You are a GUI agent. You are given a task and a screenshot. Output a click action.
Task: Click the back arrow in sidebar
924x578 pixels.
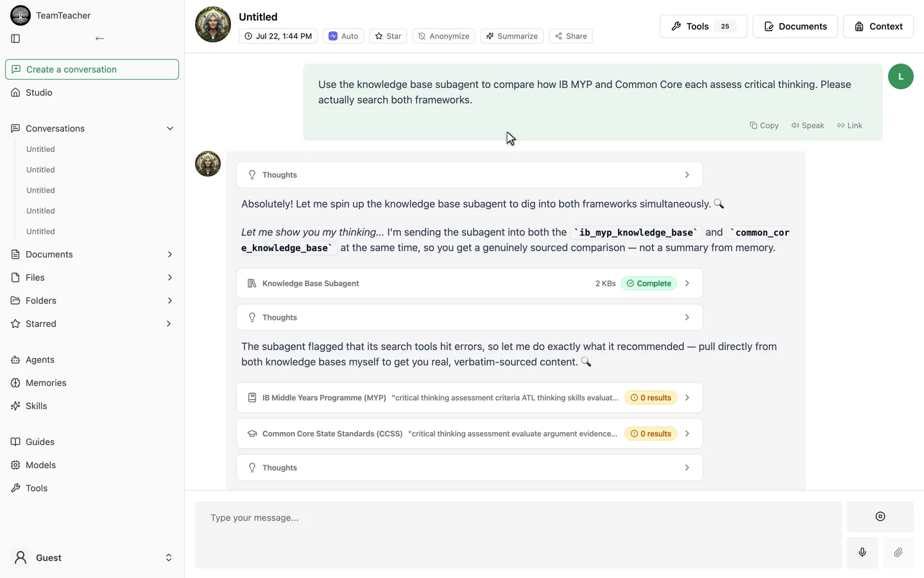tap(99, 39)
